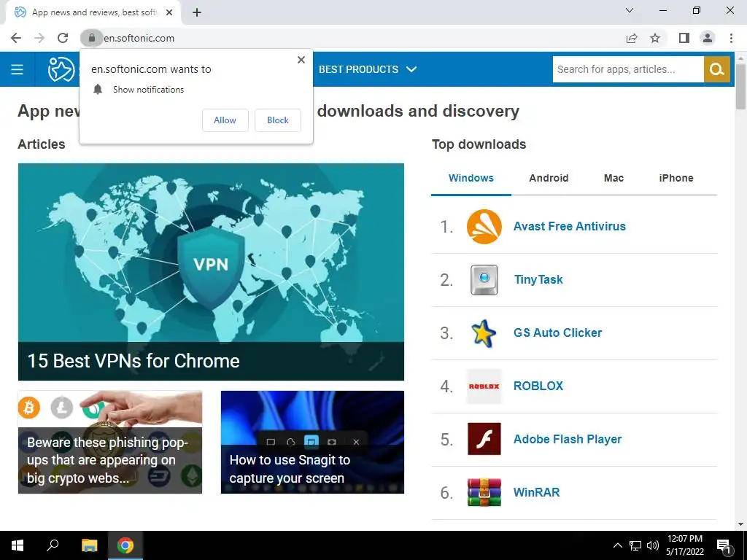Open the Adobe Flash Player link
Image resolution: width=747 pixels, height=560 pixels.
coord(568,439)
